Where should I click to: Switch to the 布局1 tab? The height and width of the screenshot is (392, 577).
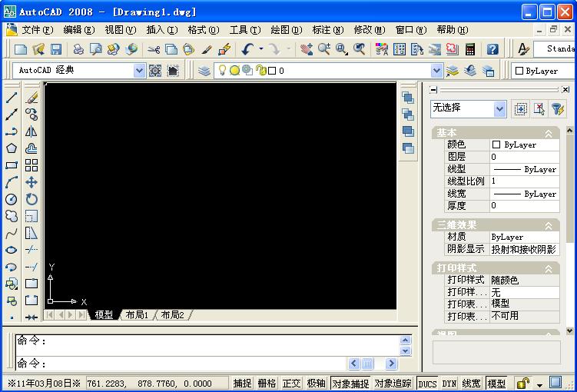[x=137, y=314]
